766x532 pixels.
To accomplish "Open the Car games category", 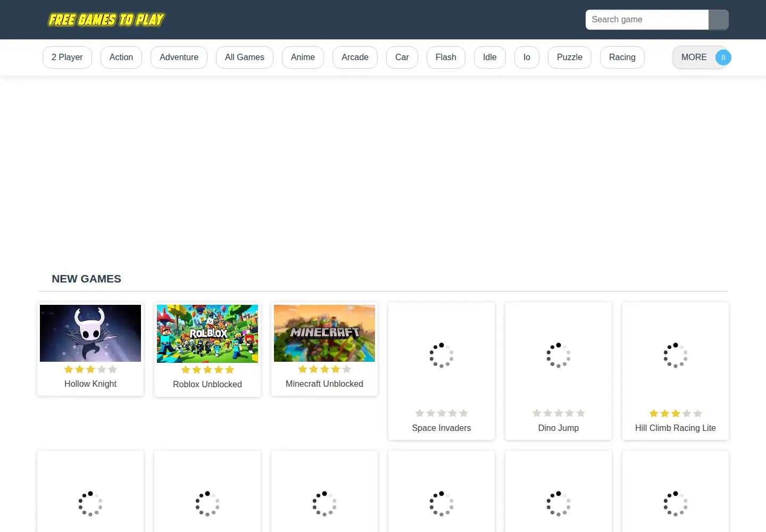I will point(402,57).
